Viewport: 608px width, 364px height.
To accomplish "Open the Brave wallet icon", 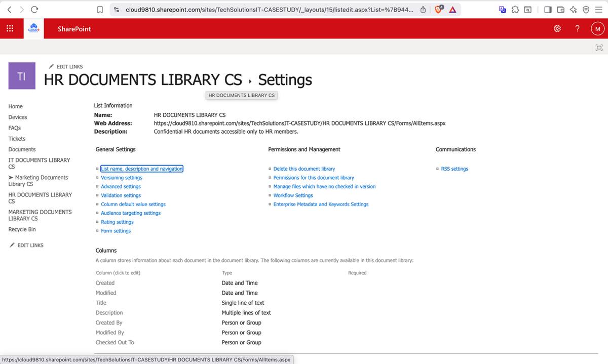I will (x=560, y=9).
